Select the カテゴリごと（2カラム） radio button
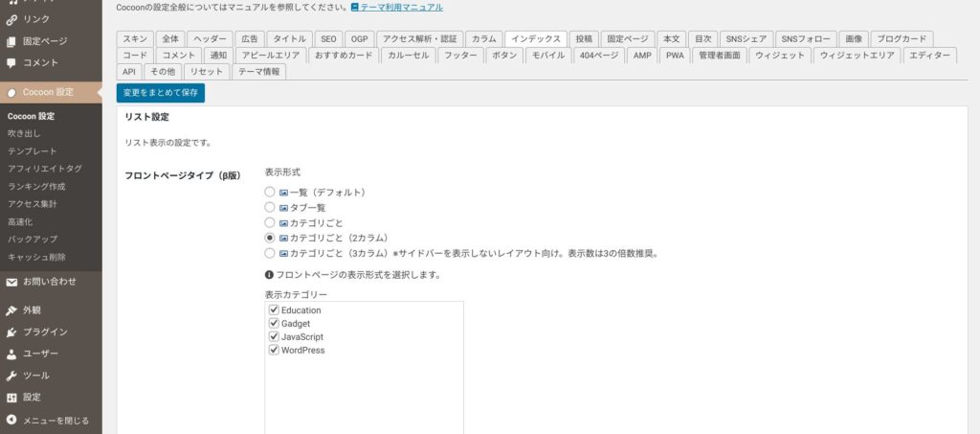This screenshot has width=980, height=434. (269, 238)
